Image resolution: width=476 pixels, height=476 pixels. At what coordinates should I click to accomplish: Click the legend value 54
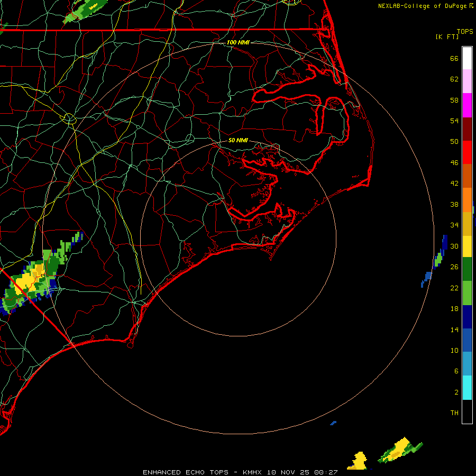[x=454, y=121]
